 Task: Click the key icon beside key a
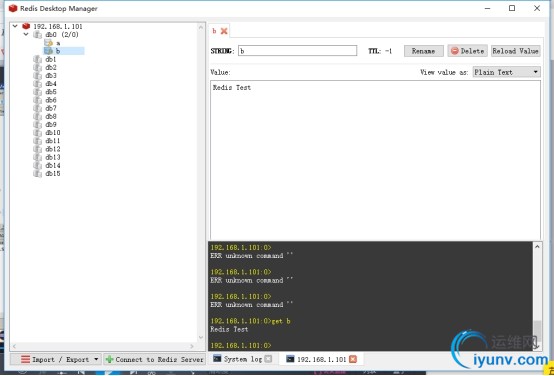[x=49, y=43]
